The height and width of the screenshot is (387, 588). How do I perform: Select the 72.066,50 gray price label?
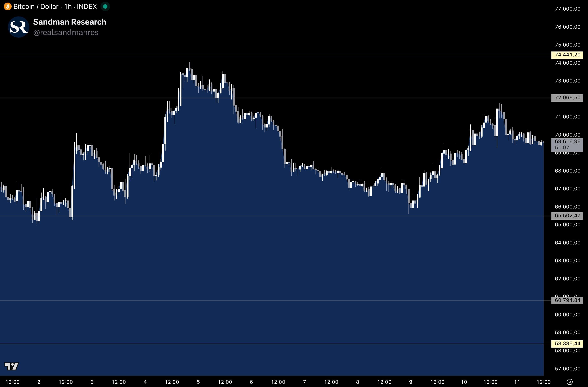[x=567, y=98]
